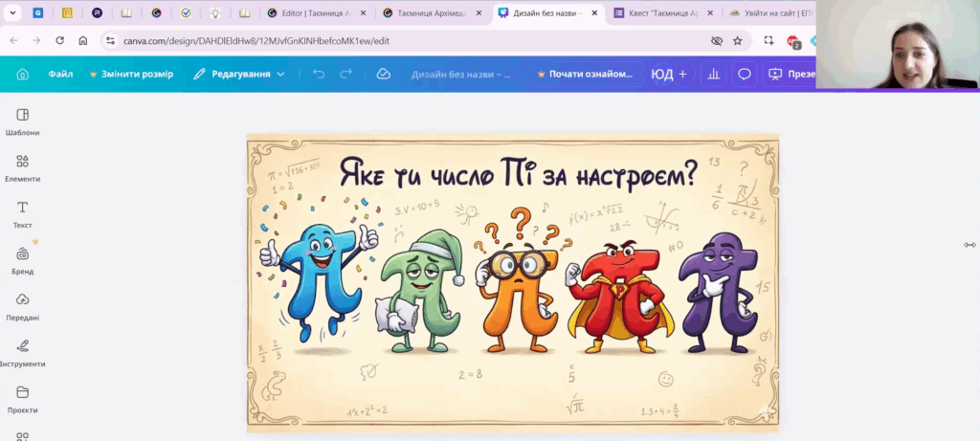This screenshot has height=441, width=980.
Task: Open the Проєкти (Projects) folder panel
Action: pos(22,398)
